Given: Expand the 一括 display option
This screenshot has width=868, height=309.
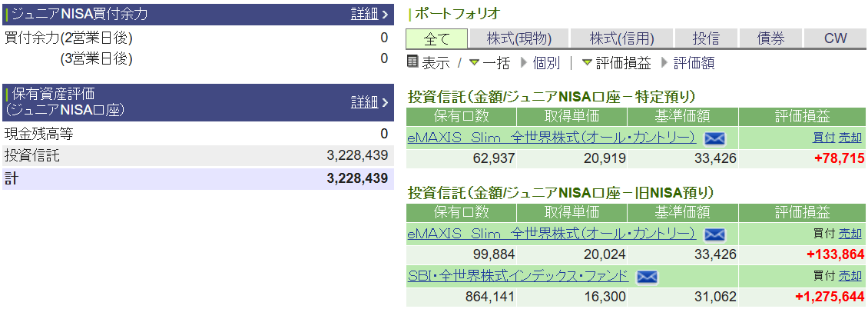Looking at the screenshot, I should (x=490, y=64).
